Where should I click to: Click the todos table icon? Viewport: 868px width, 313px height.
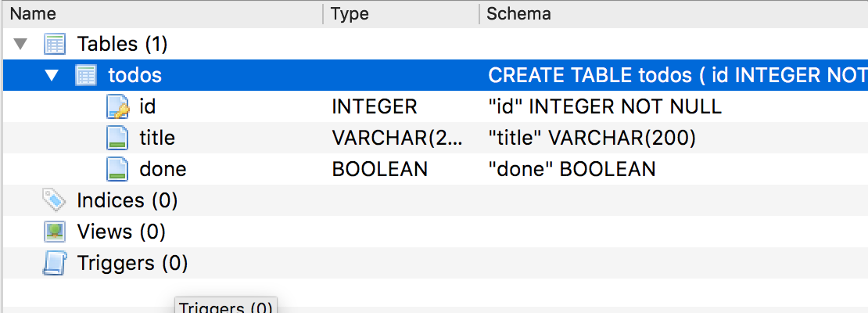(86, 75)
